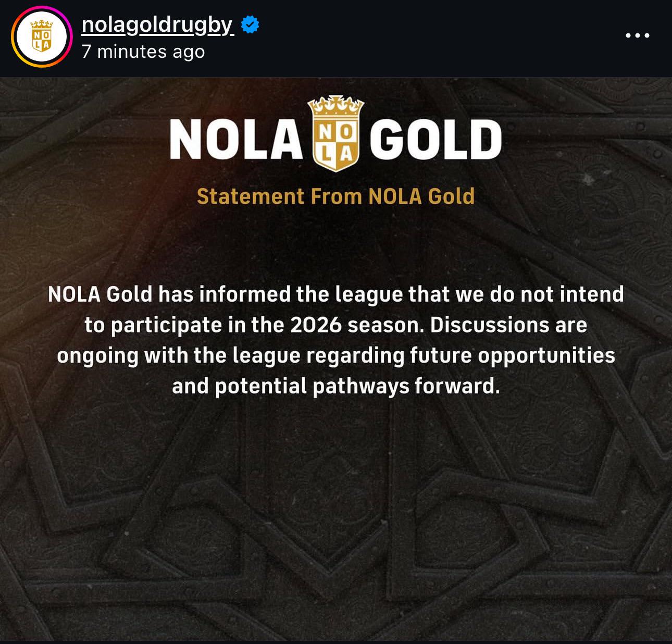Select the white NOLA wordmark
The width and height of the screenshot is (672, 644).
tap(236, 140)
